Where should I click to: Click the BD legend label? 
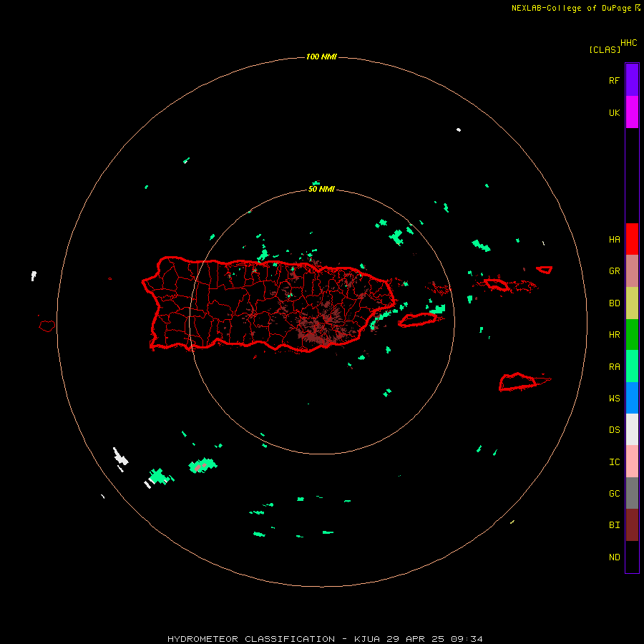coord(614,303)
